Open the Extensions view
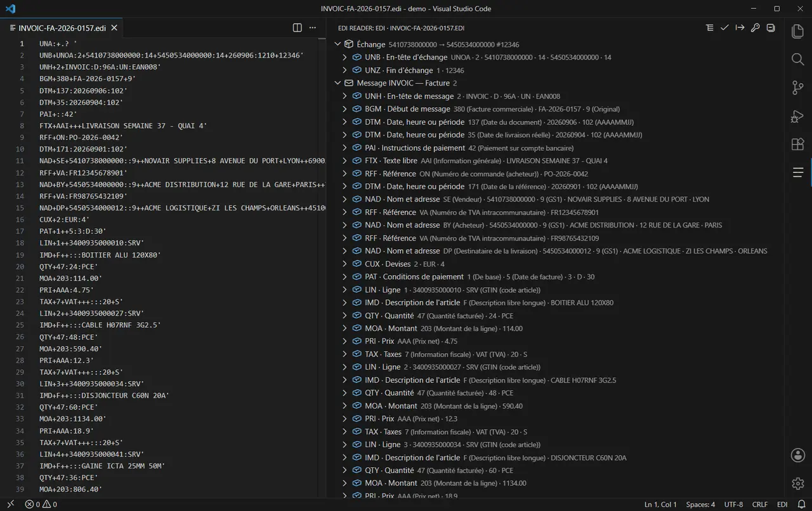Screen dimensions: 812x511 coord(798,144)
